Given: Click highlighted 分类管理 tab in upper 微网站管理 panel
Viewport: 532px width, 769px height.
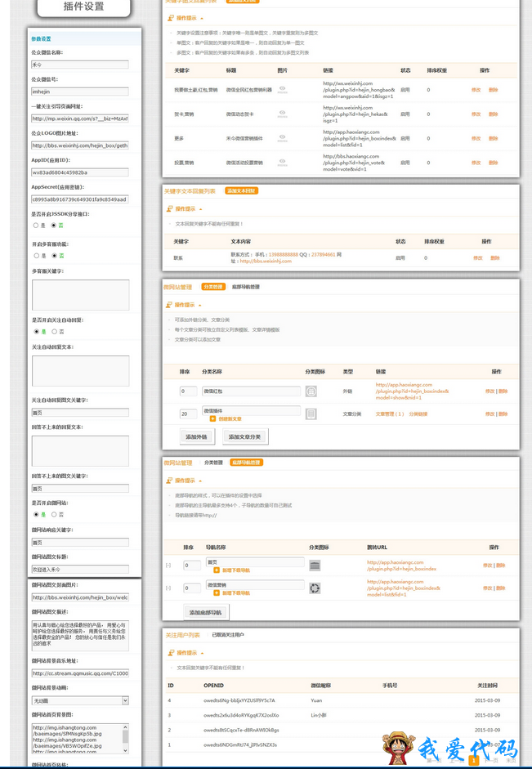Looking at the screenshot, I should [x=212, y=287].
